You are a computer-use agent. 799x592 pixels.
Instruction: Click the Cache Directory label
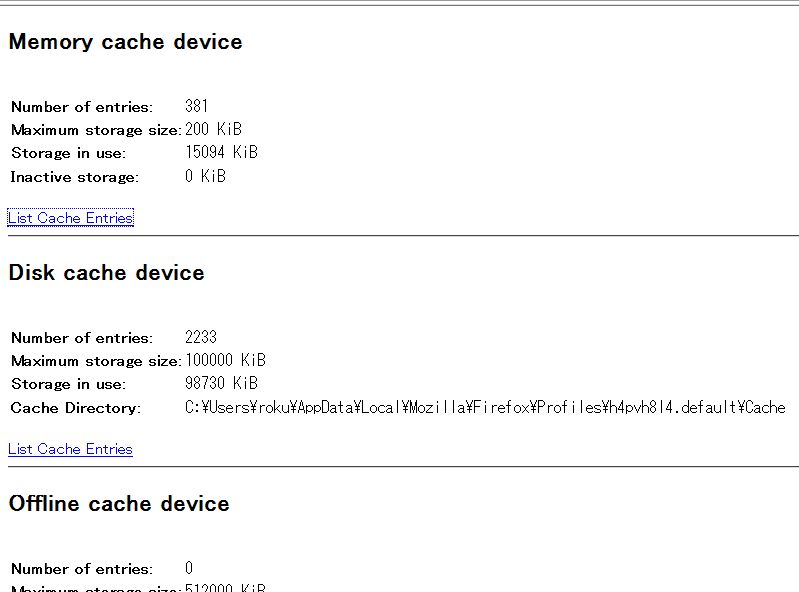coord(76,408)
